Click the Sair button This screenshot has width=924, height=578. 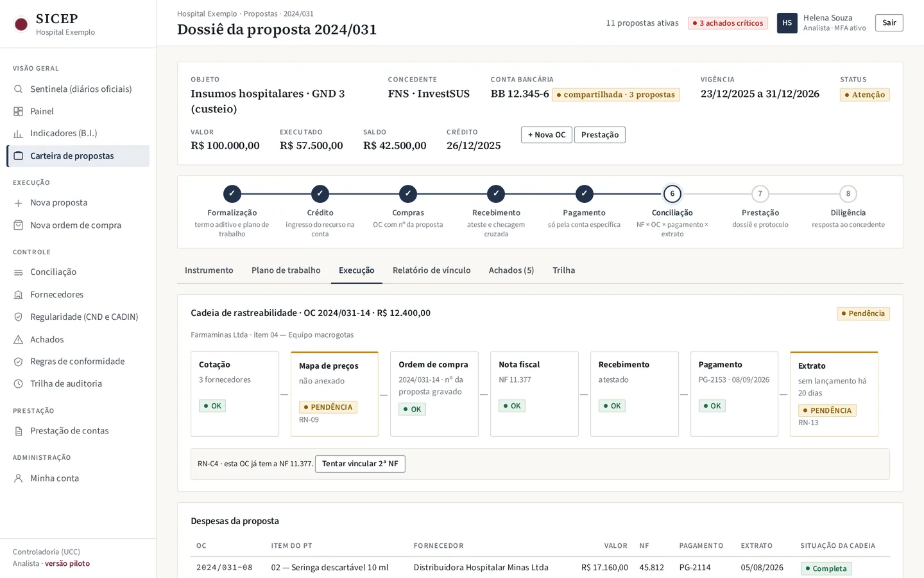[889, 23]
